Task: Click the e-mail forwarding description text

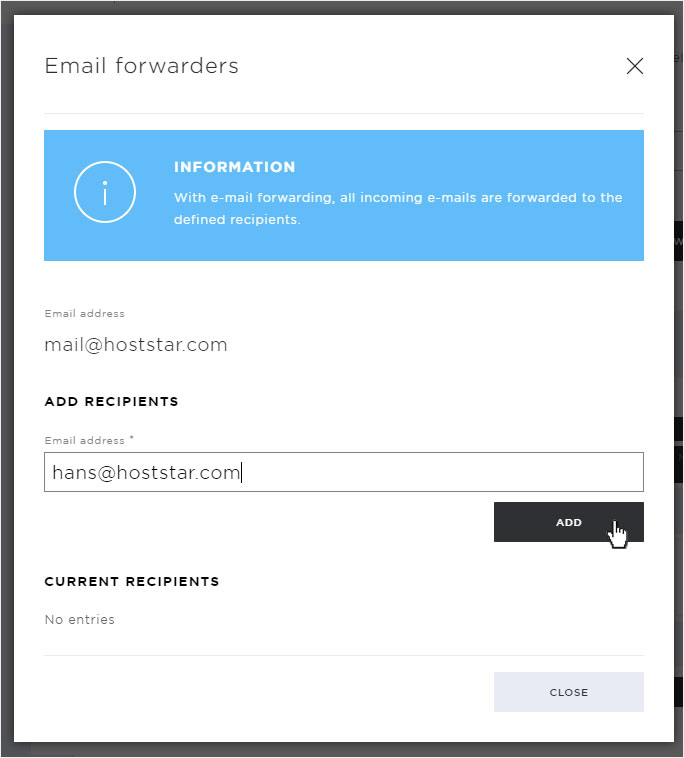Action: point(398,208)
